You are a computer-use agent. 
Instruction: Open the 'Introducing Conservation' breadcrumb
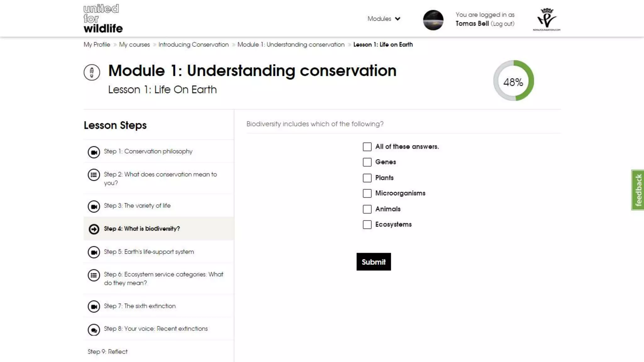tap(193, 45)
